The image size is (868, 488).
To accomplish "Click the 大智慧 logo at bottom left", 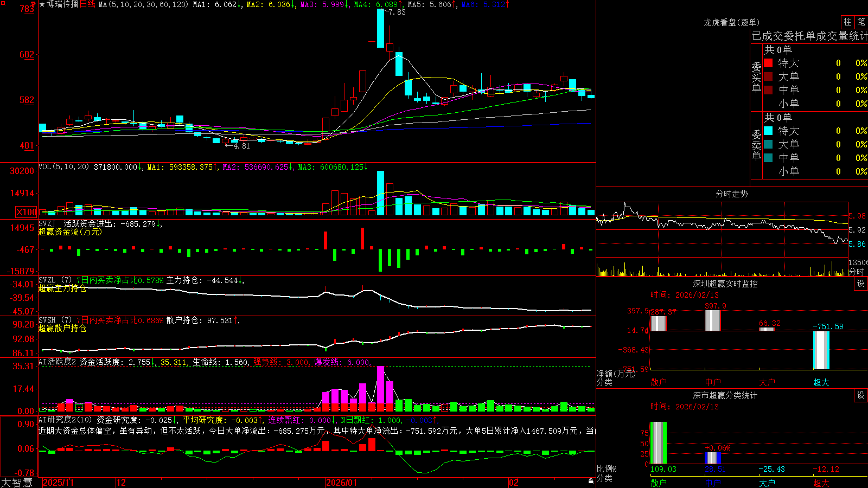I will tap(17, 483).
